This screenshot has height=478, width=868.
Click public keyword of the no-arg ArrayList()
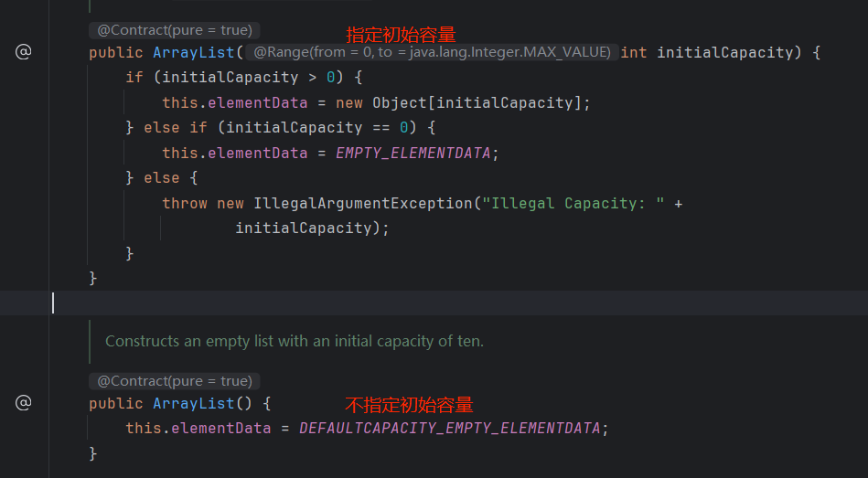tap(115, 404)
